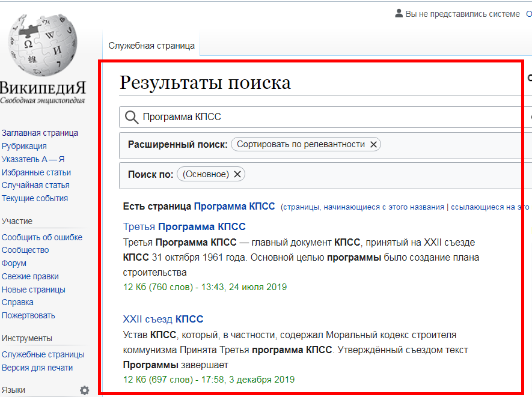Viewport: 532px width, 397px height.
Task: Open a 'Случайная статья'
Action: point(35,185)
